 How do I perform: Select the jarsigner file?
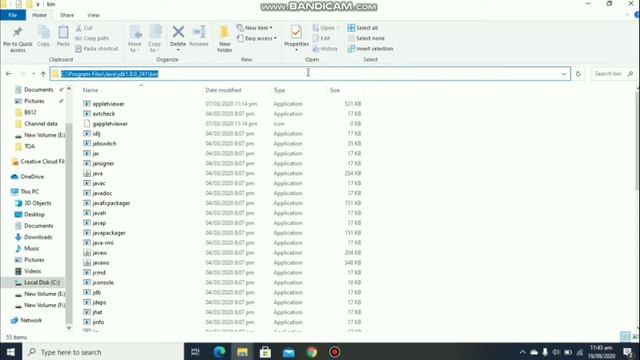pyautogui.click(x=103, y=163)
